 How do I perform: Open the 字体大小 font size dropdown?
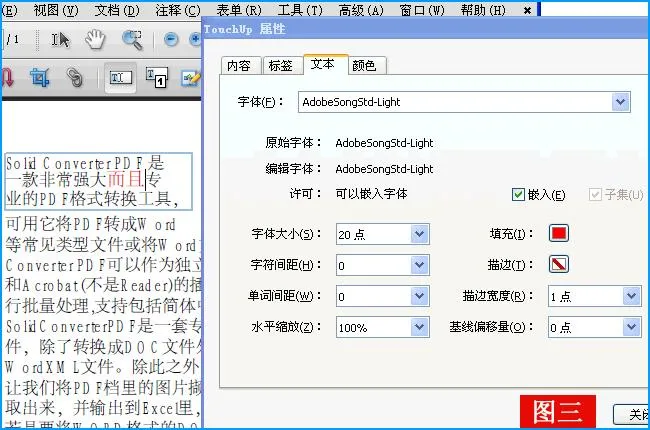coord(420,234)
